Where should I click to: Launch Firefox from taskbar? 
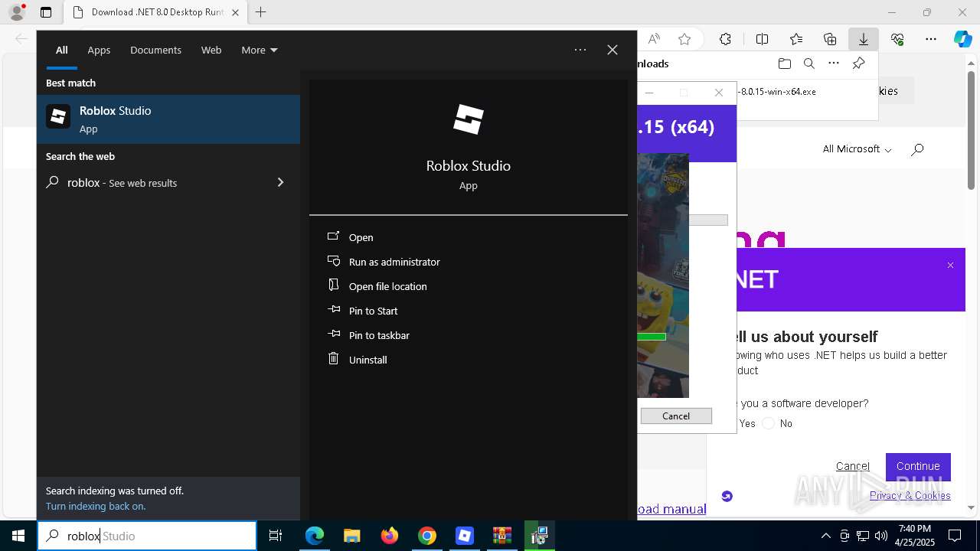click(390, 536)
